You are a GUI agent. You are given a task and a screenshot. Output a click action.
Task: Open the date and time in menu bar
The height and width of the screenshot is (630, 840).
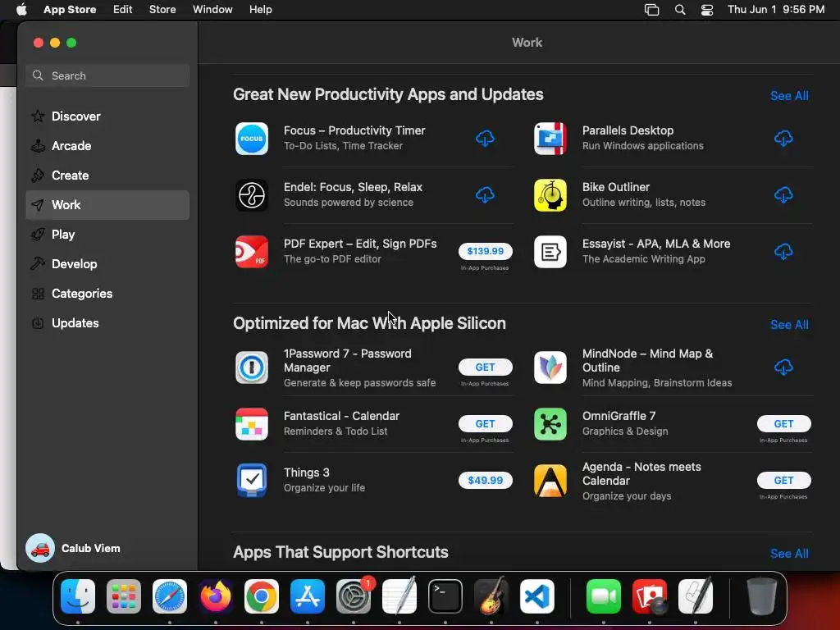pyautogui.click(x=776, y=10)
